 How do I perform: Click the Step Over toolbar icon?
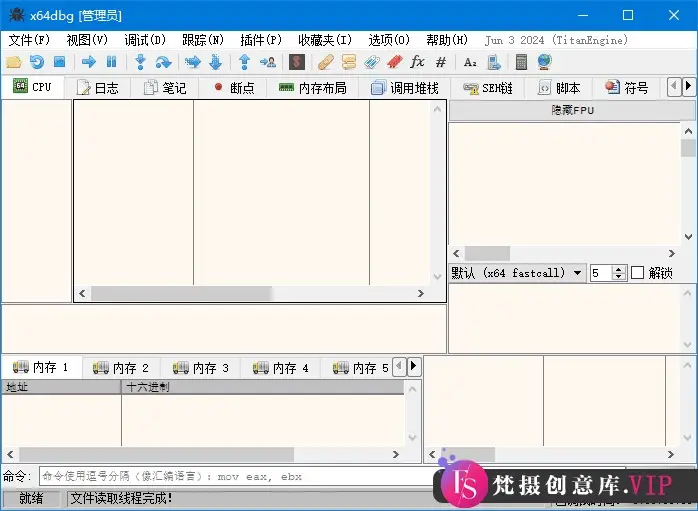tap(163, 62)
